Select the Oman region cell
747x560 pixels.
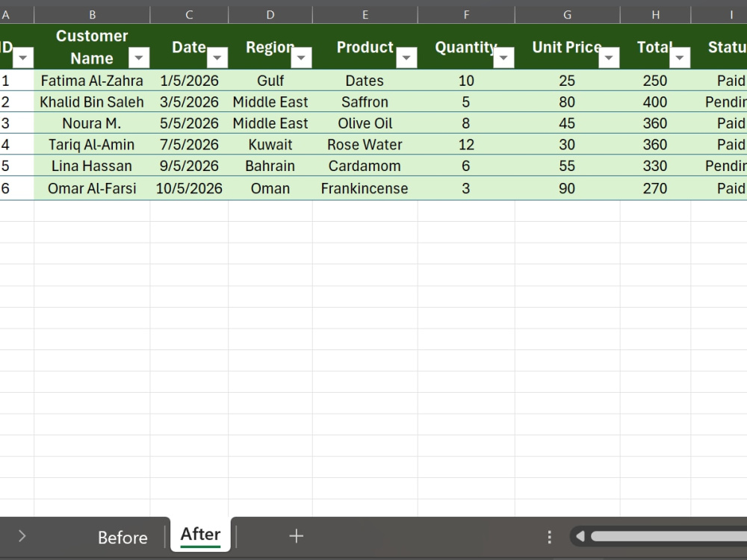pos(270,188)
